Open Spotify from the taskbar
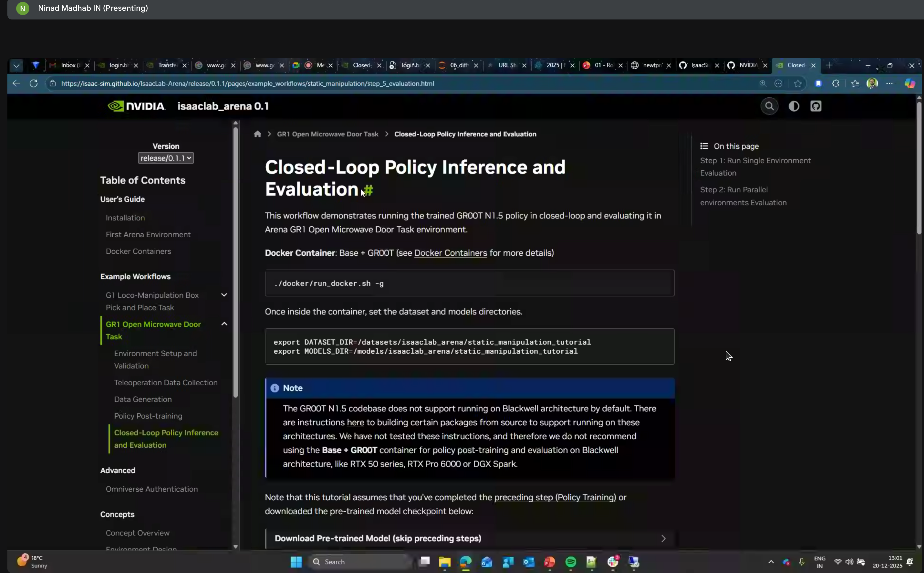This screenshot has height=573, width=924. tap(570, 562)
